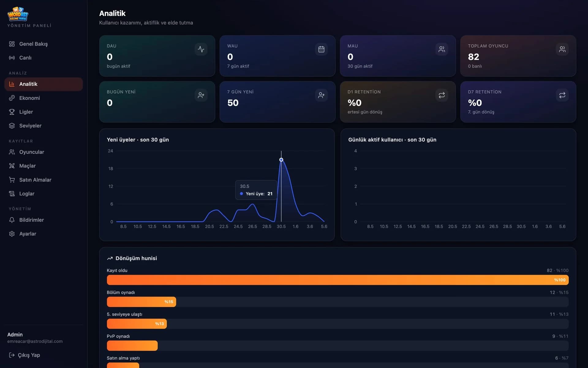Click the Canlı broadcast icon
Image resolution: width=588 pixels, height=368 pixels.
point(12,58)
